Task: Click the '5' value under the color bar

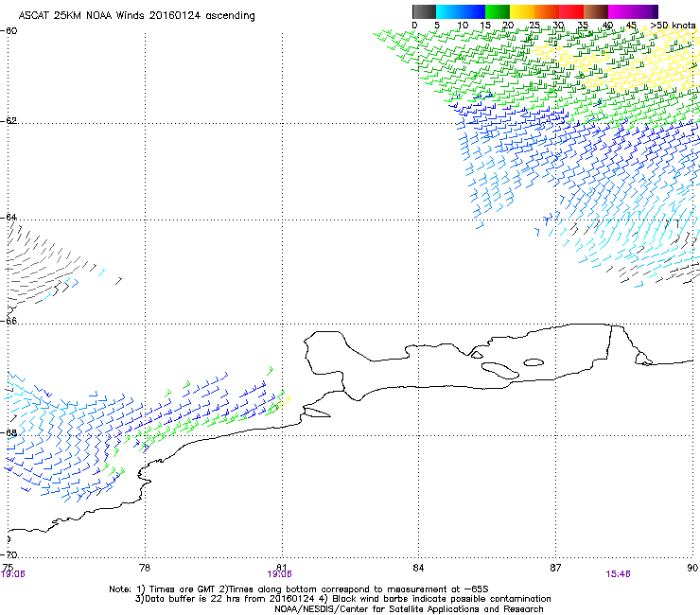Action: coord(437,26)
